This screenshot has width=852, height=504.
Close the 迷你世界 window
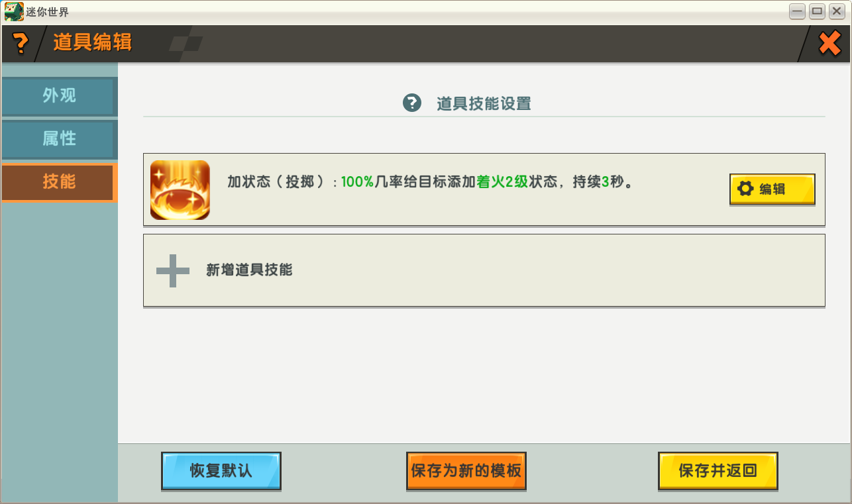point(837,11)
